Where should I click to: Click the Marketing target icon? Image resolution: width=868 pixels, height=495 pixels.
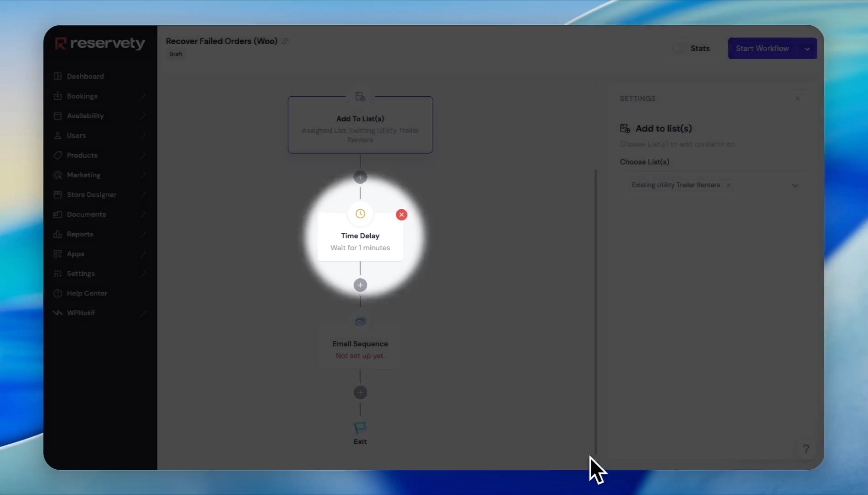pos(57,175)
